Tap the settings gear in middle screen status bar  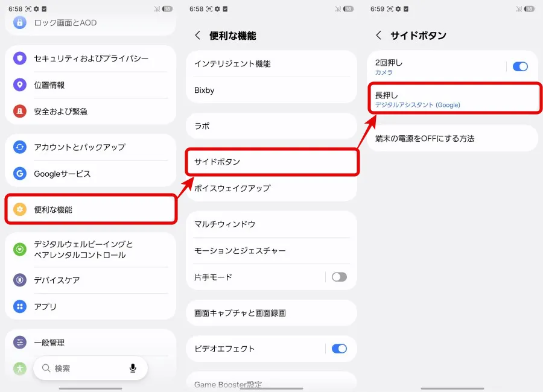[x=217, y=9]
